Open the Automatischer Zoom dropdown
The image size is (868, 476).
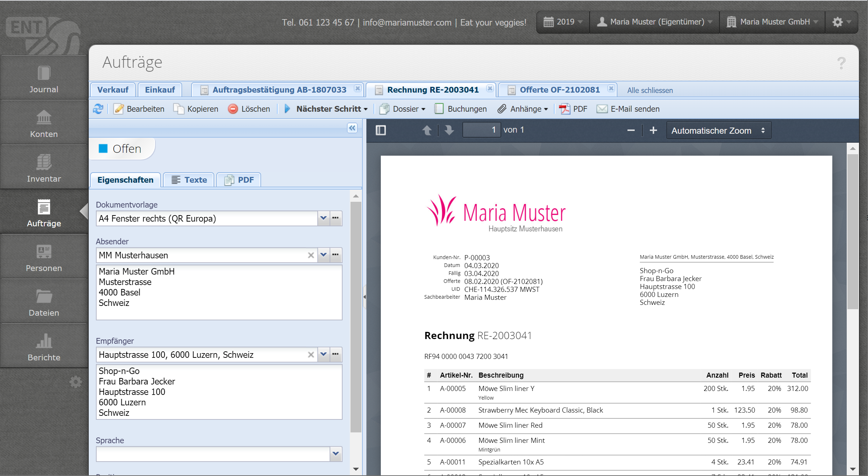tap(718, 130)
